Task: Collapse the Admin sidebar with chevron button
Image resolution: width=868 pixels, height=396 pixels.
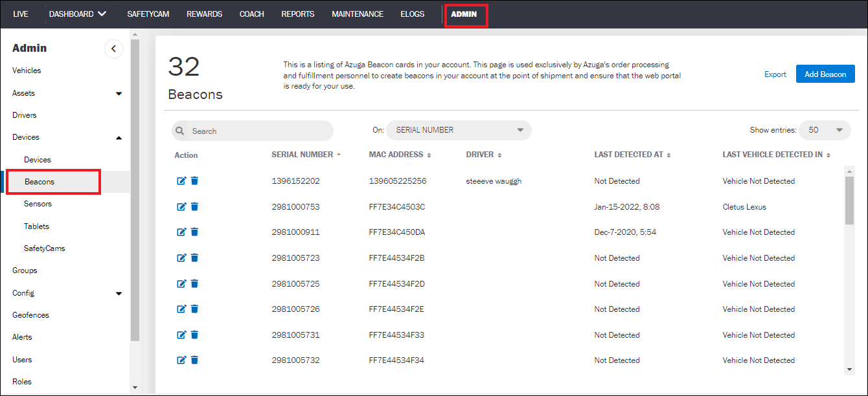Action: (113, 49)
